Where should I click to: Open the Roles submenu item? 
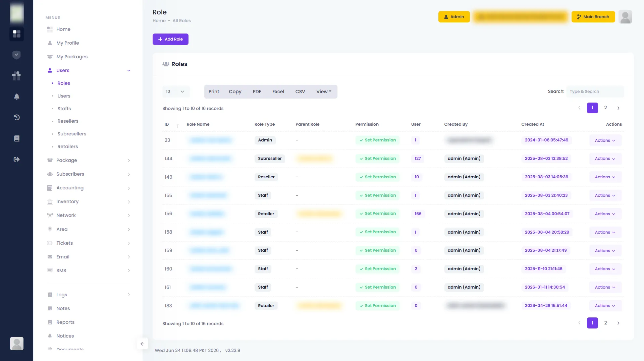coord(64,83)
